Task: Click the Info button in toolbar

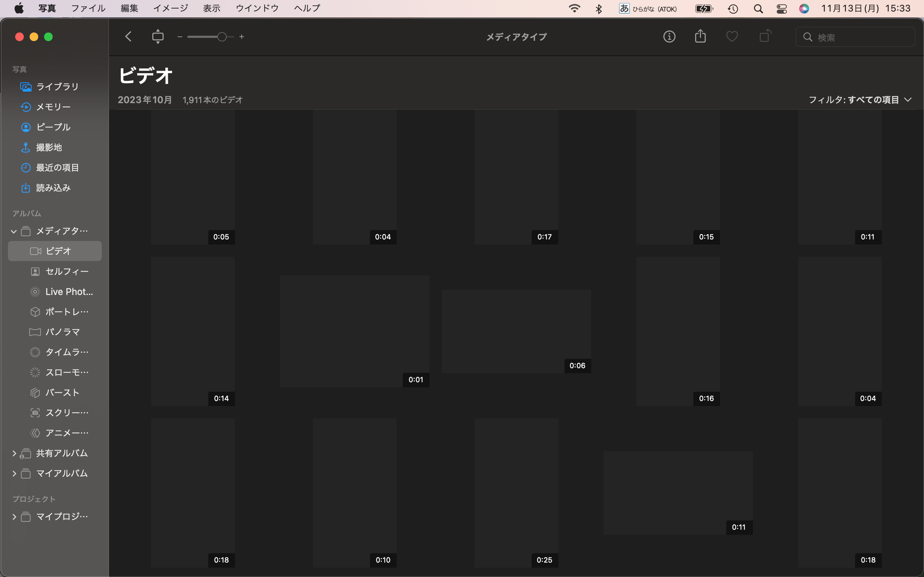Action: click(669, 37)
